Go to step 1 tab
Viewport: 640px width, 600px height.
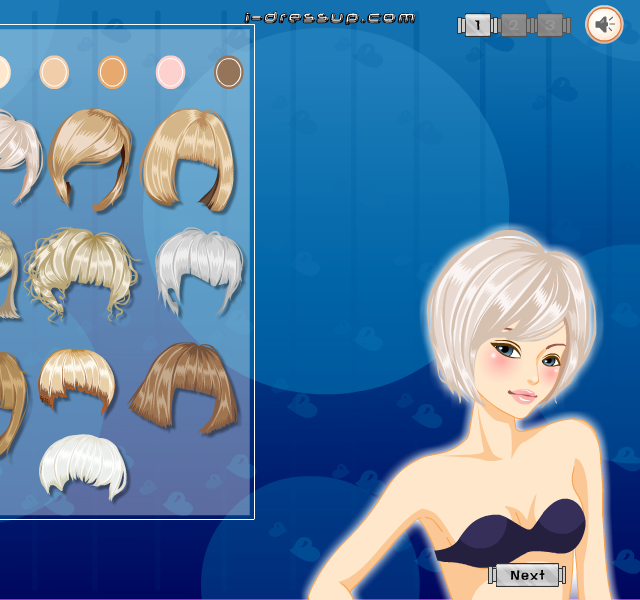(478, 25)
